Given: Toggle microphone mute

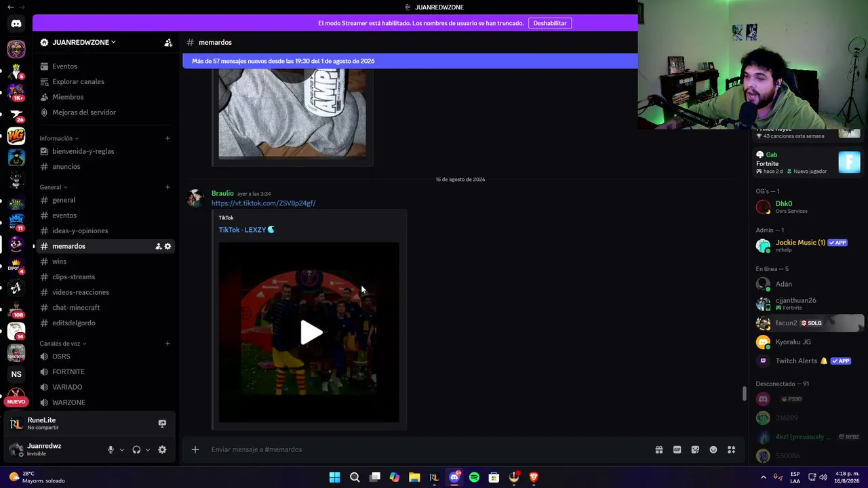Looking at the screenshot, I should click(111, 449).
